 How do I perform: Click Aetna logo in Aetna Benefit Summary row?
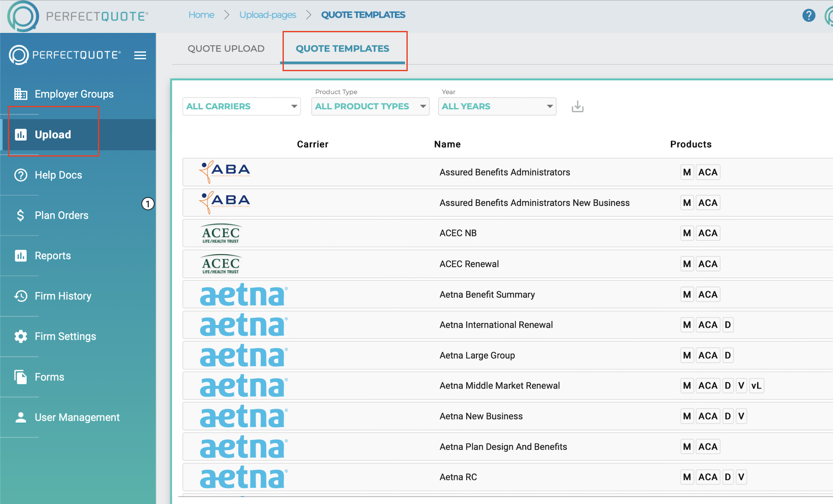click(x=244, y=295)
